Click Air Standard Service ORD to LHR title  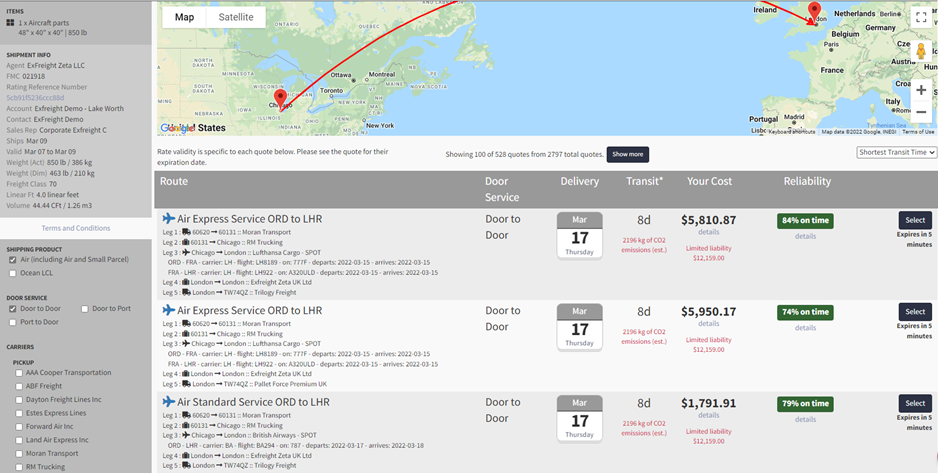[253, 402]
